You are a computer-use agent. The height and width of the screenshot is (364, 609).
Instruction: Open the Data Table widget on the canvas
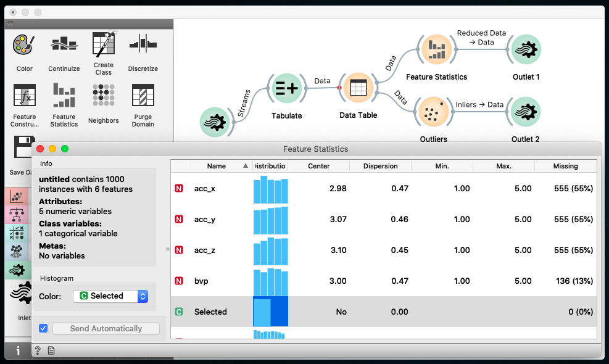[358, 89]
